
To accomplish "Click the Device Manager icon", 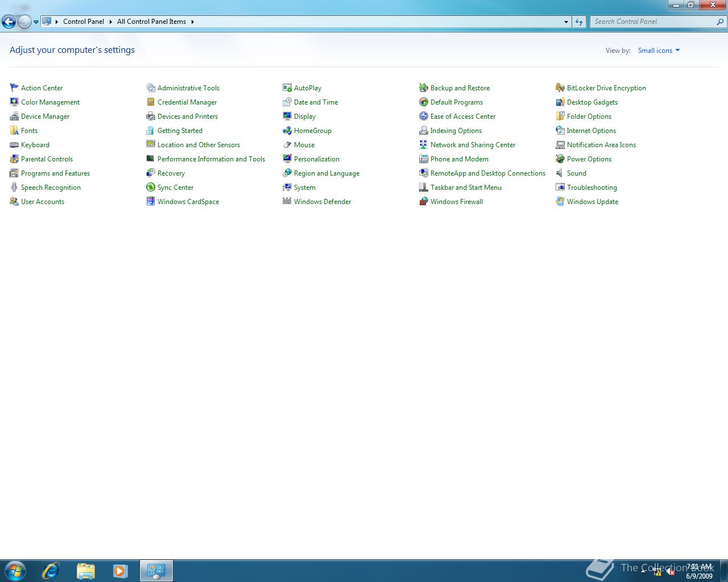I will pos(14,116).
